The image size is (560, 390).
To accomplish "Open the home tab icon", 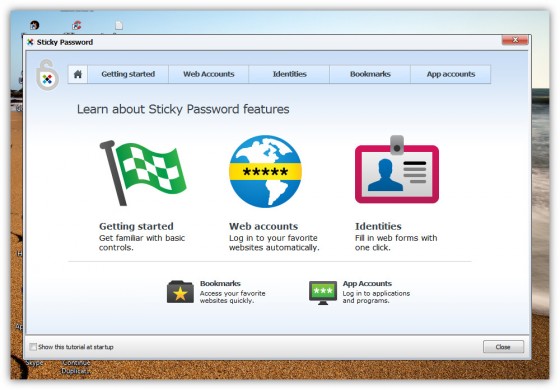I will pyautogui.click(x=78, y=74).
